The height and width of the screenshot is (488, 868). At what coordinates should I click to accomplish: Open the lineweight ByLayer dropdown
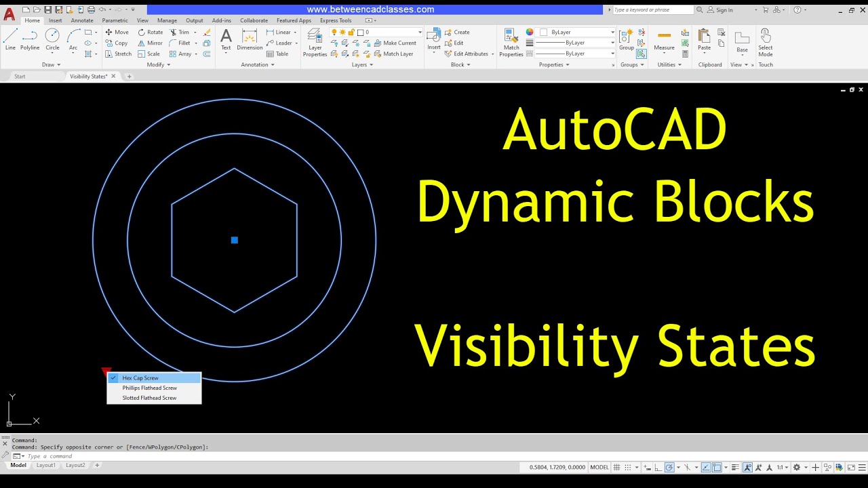tap(576, 43)
